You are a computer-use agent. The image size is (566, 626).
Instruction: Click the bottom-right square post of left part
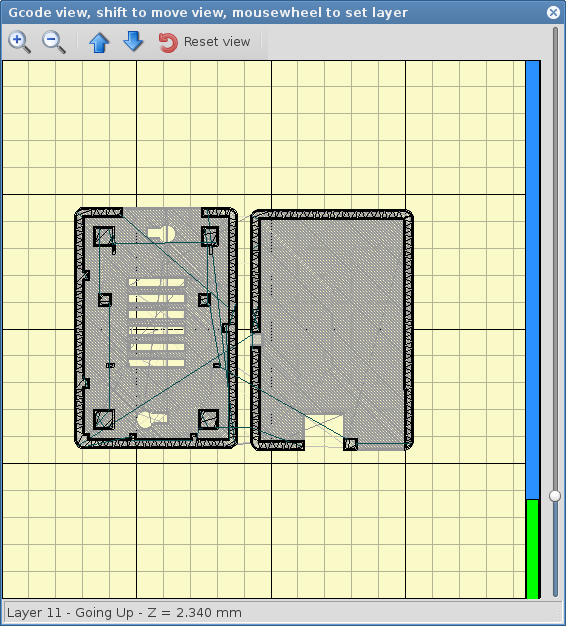click(209, 419)
